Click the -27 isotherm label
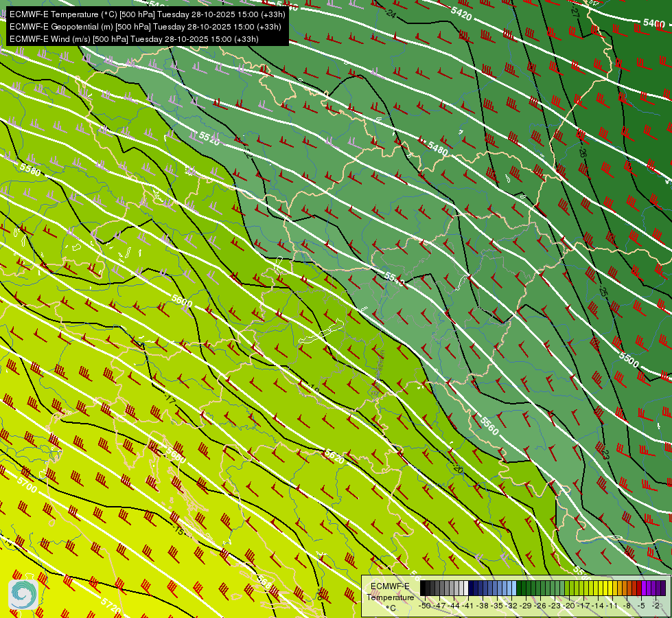The image size is (672, 618). click(575, 11)
